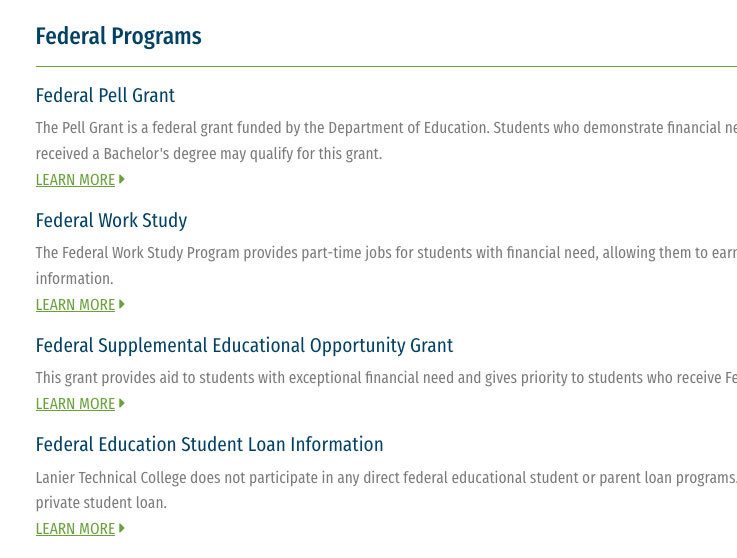Click the 'private student loan' text line
The width and height of the screenshot is (737, 558).
coord(101,503)
